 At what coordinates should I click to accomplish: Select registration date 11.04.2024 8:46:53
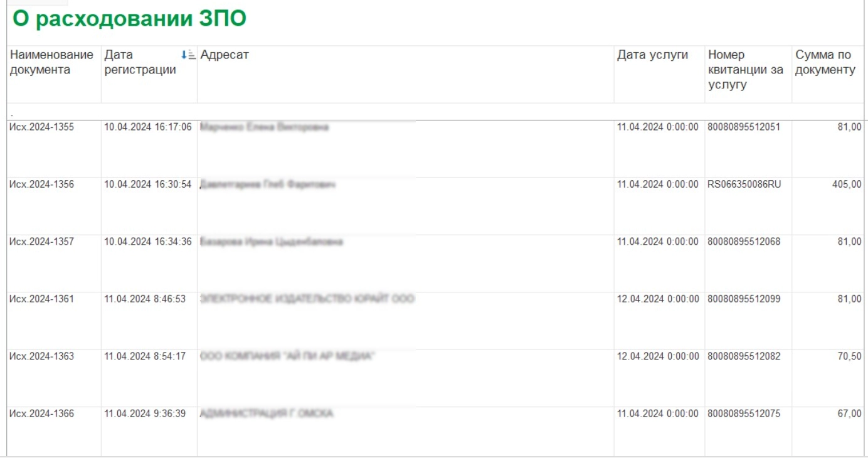point(145,299)
